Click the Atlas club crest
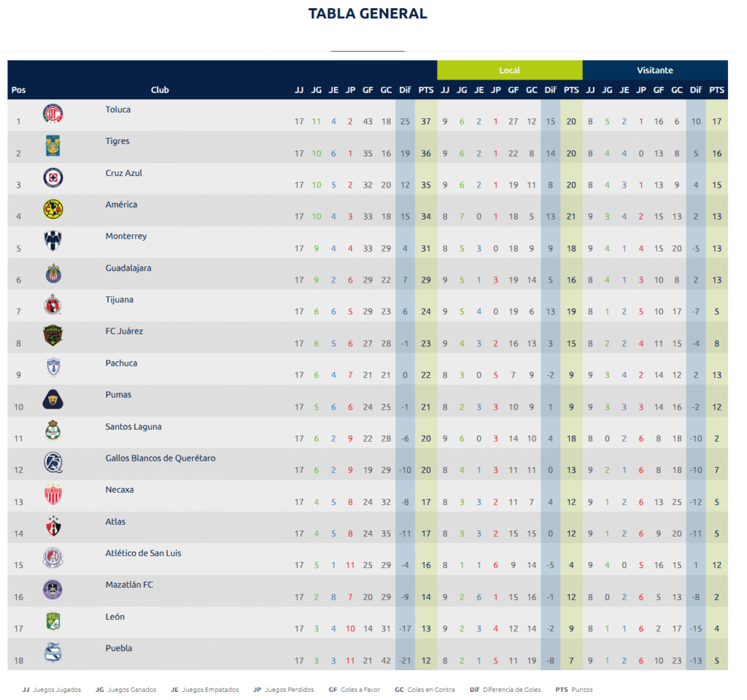 point(53,526)
